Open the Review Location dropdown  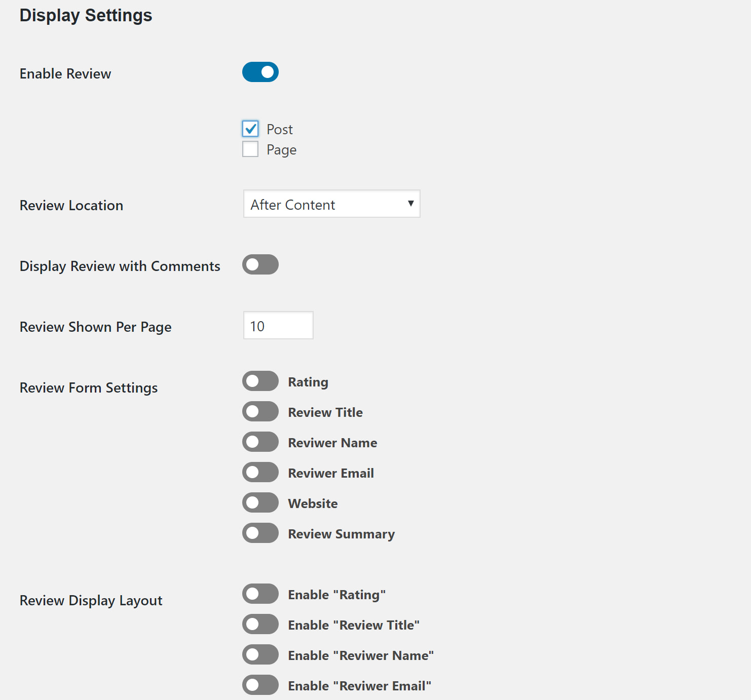(x=331, y=204)
